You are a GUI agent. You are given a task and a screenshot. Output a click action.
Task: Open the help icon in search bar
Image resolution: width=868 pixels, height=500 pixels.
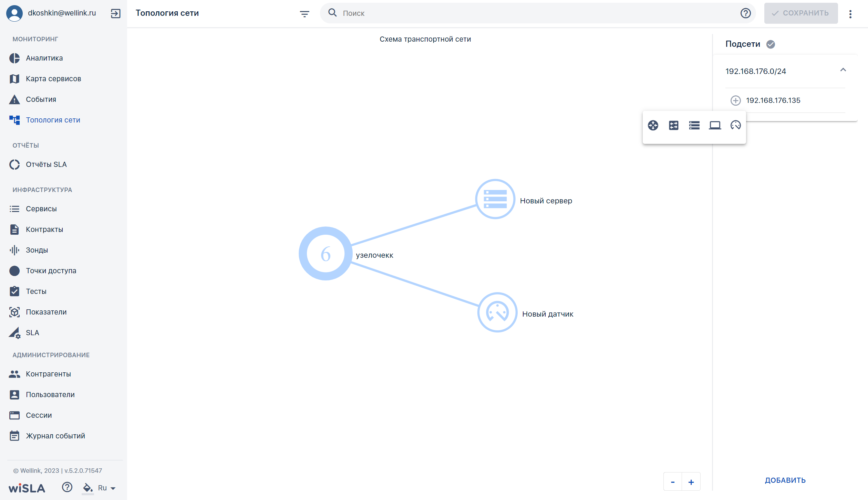[x=745, y=13]
